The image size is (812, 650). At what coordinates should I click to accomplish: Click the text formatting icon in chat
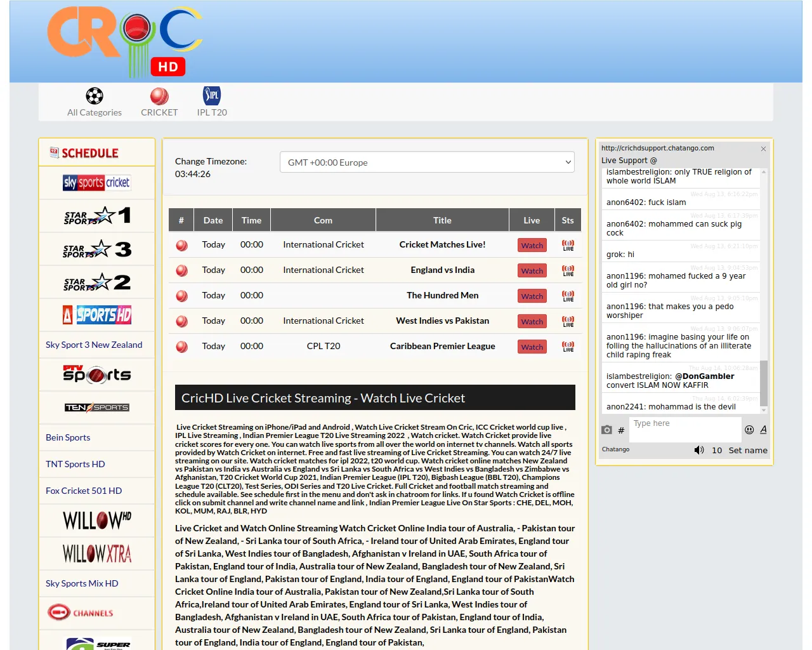(x=763, y=430)
